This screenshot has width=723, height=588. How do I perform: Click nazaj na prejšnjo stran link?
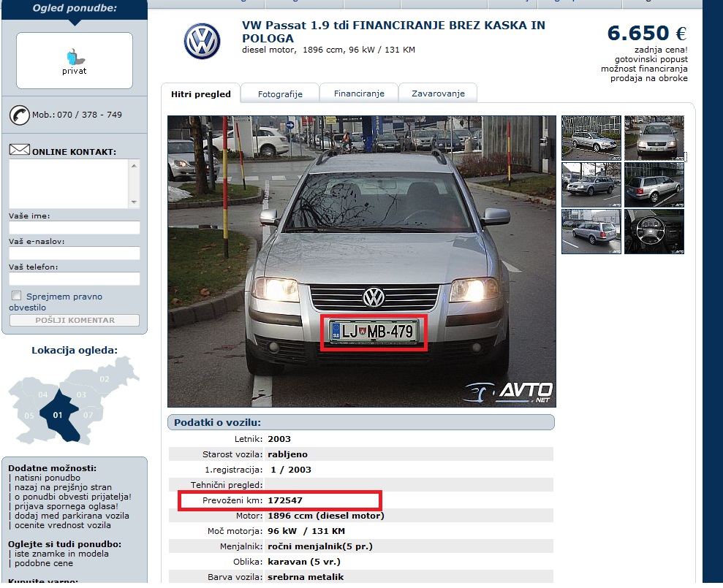63,487
